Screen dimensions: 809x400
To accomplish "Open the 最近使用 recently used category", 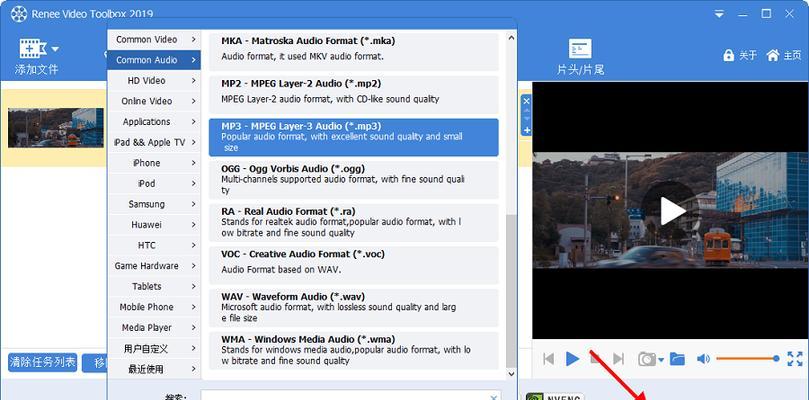I will pos(154,369).
